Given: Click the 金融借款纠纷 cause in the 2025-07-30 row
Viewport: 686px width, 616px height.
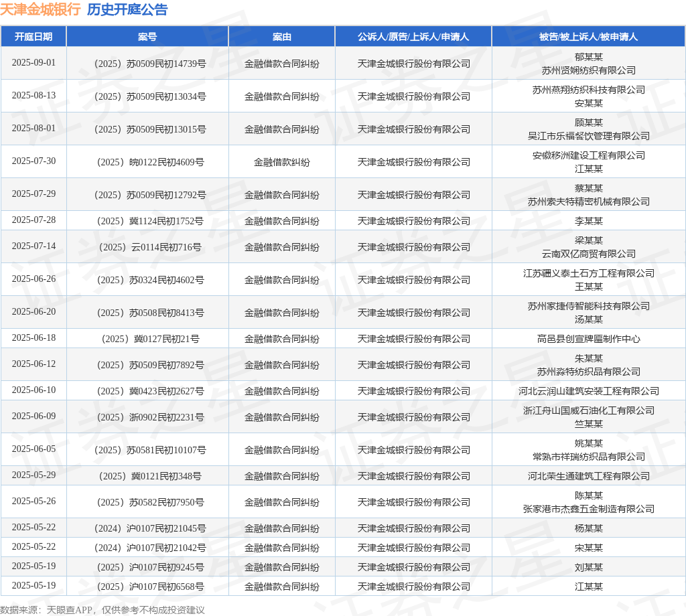Looking at the screenshot, I should point(281,162).
